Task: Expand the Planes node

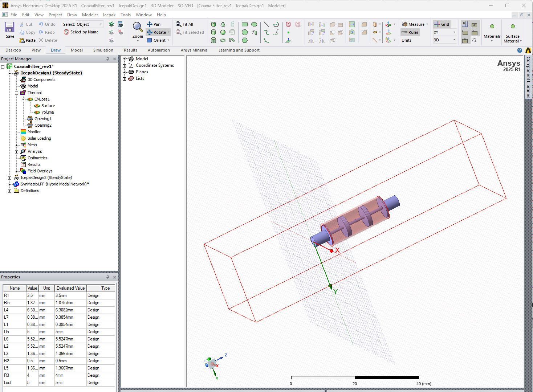Action: click(x=125, y=72)
